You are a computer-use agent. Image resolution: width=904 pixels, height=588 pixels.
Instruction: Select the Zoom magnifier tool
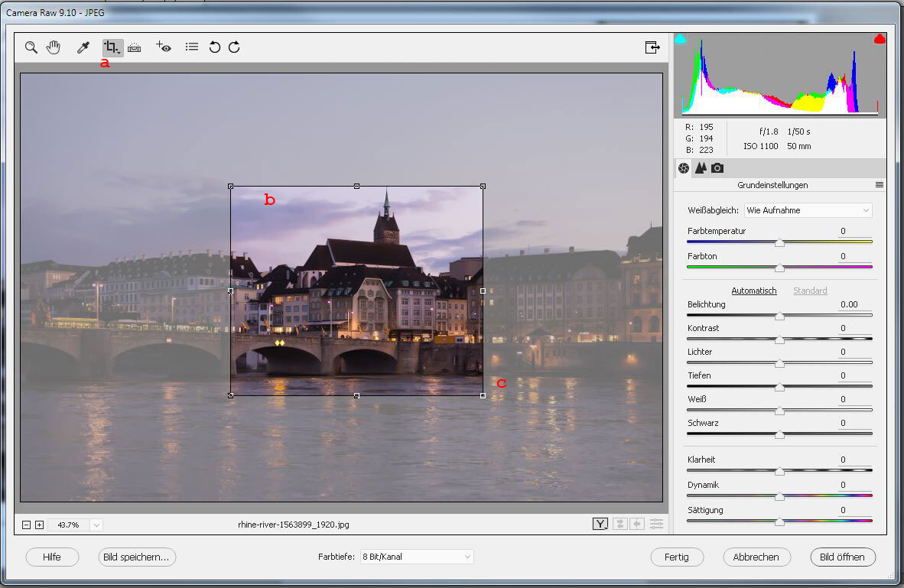31,47
